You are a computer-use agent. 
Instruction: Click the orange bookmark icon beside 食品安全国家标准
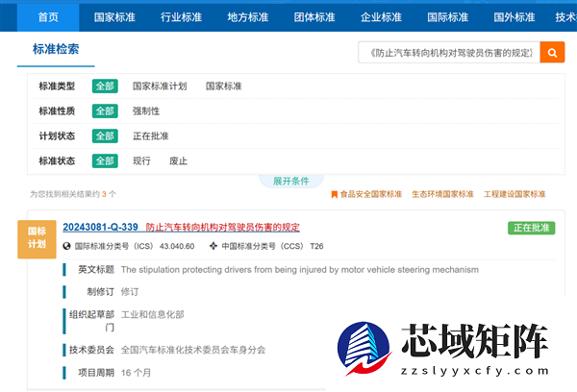click(x=334, y=194)
